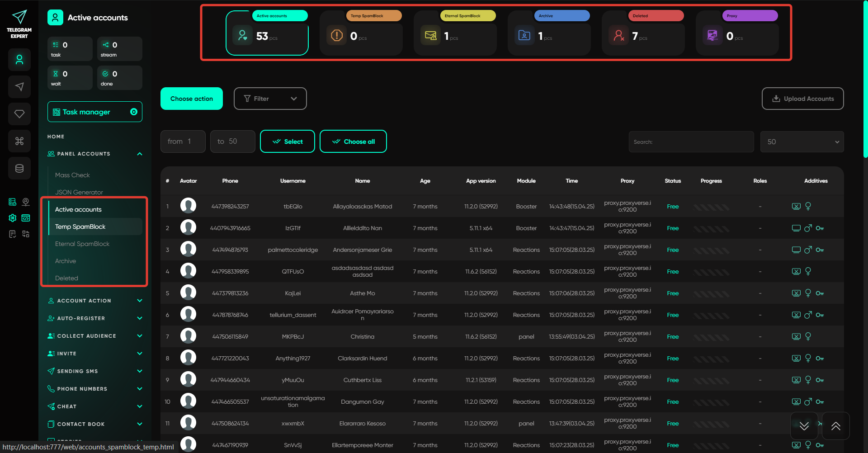Viewport: 868px width, 453px height.
Task: Switch to the Archive counter card
Action: [x=548, y=33]
